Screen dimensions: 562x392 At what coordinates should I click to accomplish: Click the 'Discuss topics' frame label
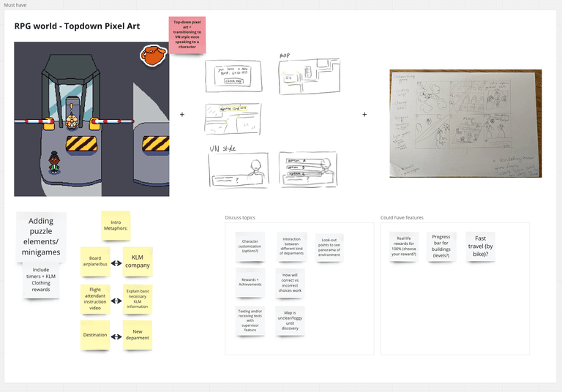pos(240,217)
